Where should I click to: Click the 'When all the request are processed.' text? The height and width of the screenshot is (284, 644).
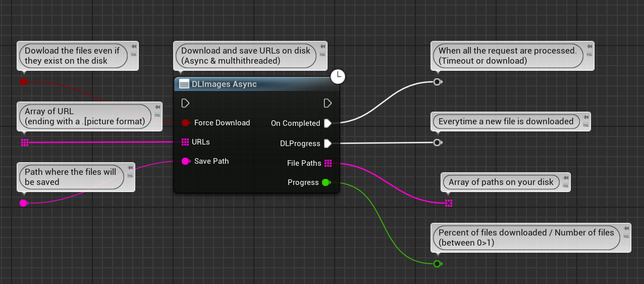click(508, 51)
